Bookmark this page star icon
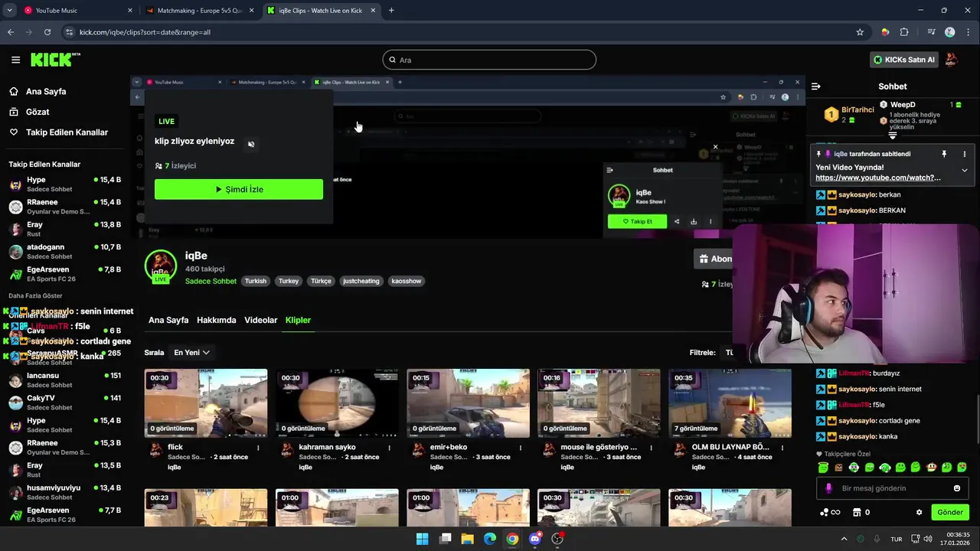 pos(860,32)
